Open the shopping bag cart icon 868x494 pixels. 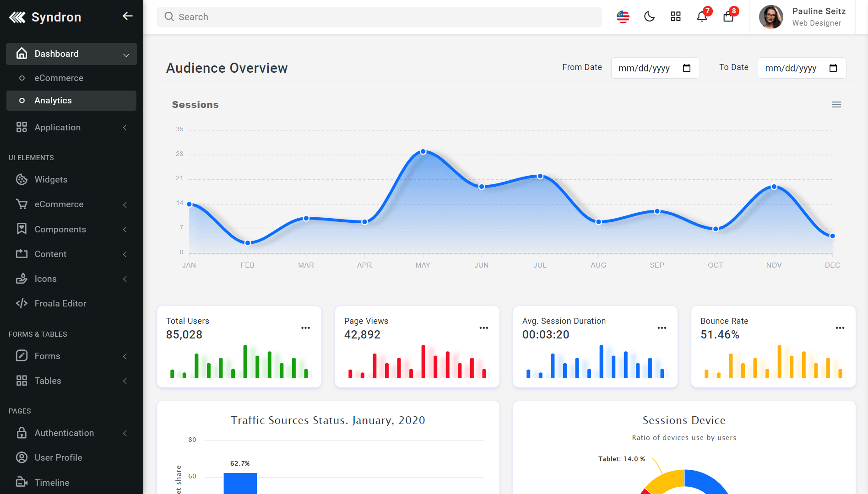click(x=728, y=17)
